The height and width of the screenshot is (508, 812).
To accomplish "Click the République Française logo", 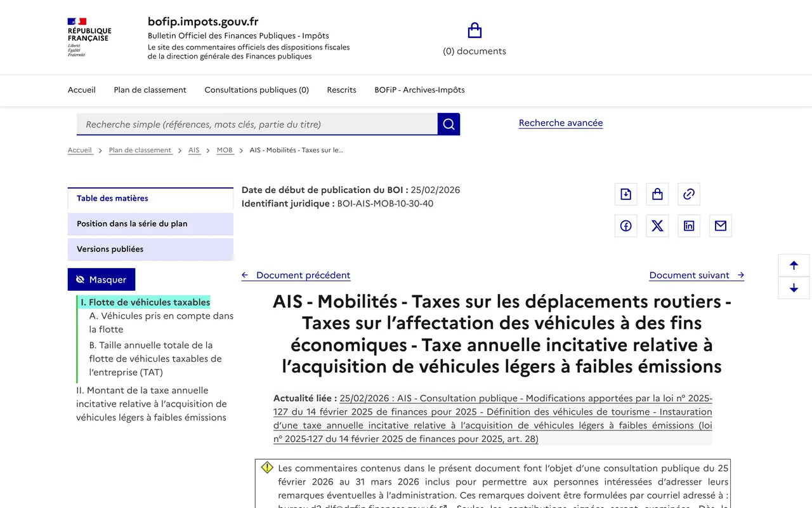I will (x=89, y=37).
